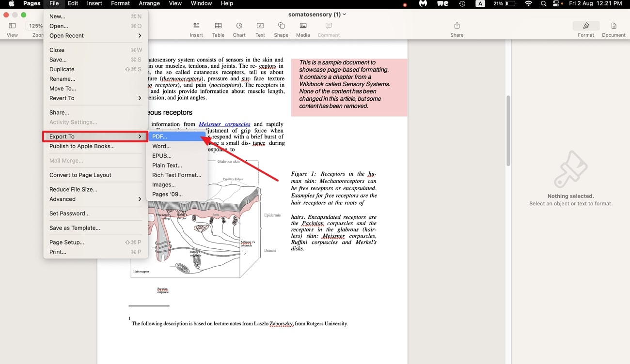Select Move To… in the File menu
Image resolution: width=630 pixels, height=364 pixels.
pyautogui.click(x=95, y=89)
